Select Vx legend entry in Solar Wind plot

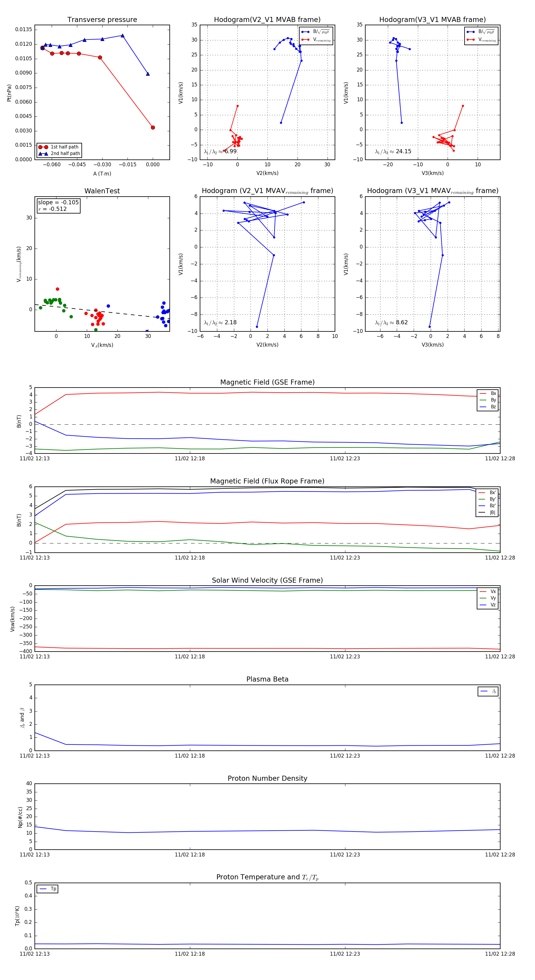pyautogui.click(x=488, y=591)
